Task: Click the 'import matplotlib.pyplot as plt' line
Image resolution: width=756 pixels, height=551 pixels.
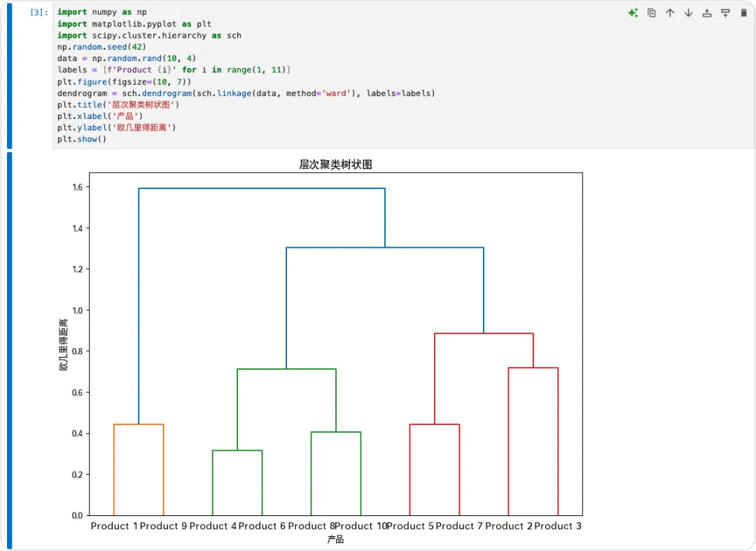Action: click(134, 24)
